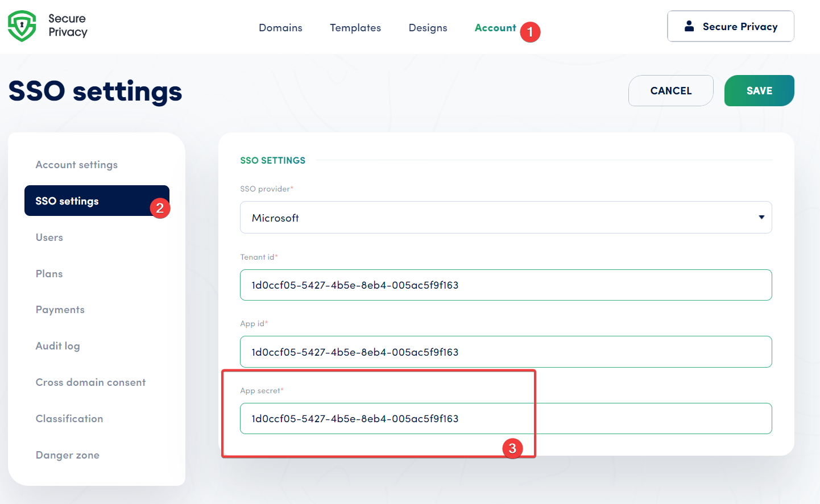The image size is (820, 504).
Task: View the Audit log
Action: click(57, 345)
